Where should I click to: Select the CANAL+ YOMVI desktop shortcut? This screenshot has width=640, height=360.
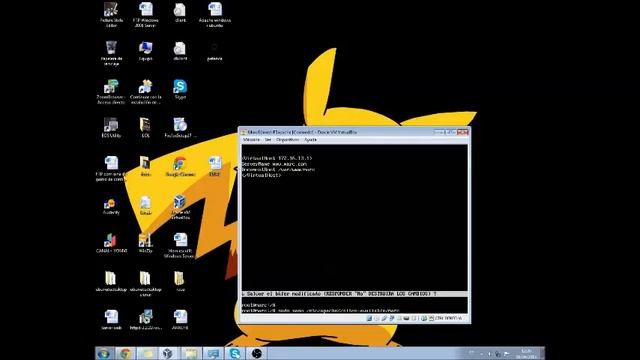111,244
